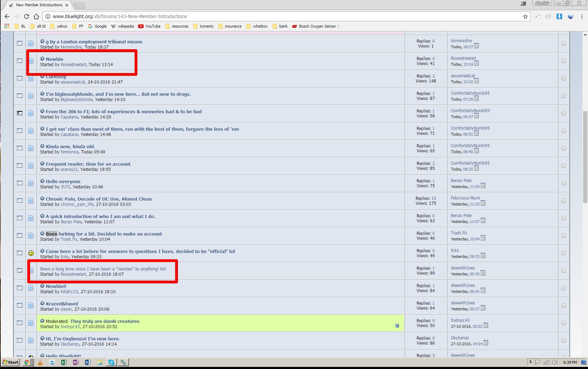
Task: Open ComfortablyNumb95 profile at Today 07:29
Action: (x=470, y=93)
